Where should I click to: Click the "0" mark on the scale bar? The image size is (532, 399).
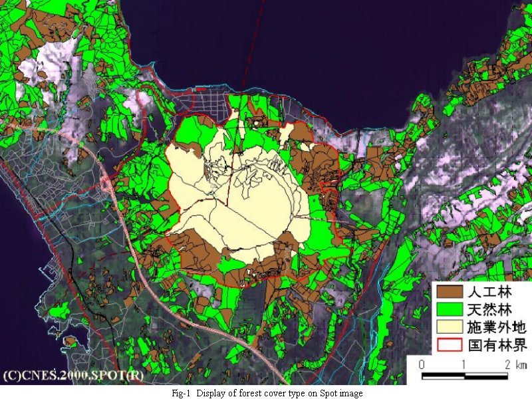[422, 365]
